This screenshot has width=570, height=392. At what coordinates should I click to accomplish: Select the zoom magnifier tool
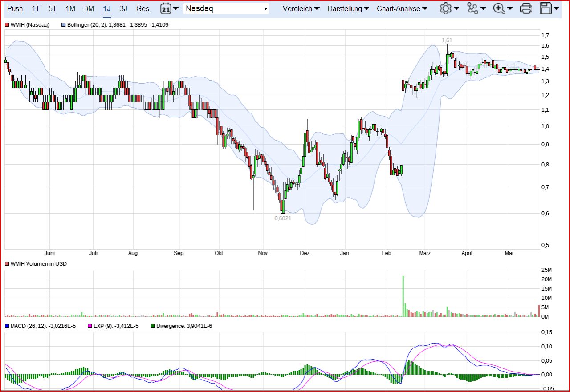tap(500, 8)
